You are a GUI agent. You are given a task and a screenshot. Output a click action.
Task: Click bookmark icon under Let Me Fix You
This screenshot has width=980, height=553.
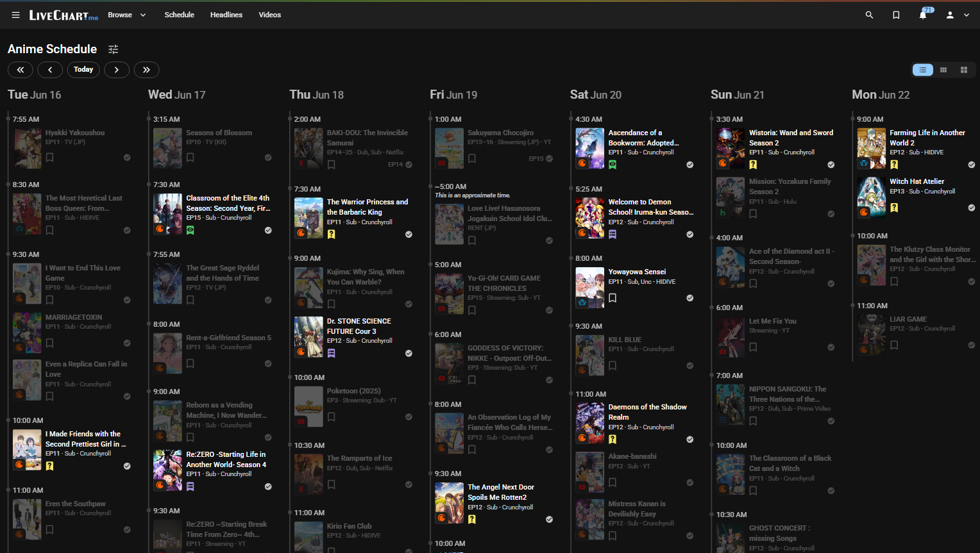tap(753, 347)
